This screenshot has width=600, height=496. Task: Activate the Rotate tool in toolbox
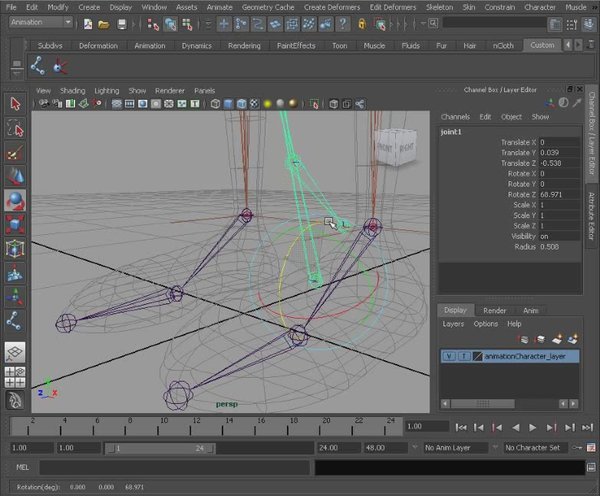(15, 200)
